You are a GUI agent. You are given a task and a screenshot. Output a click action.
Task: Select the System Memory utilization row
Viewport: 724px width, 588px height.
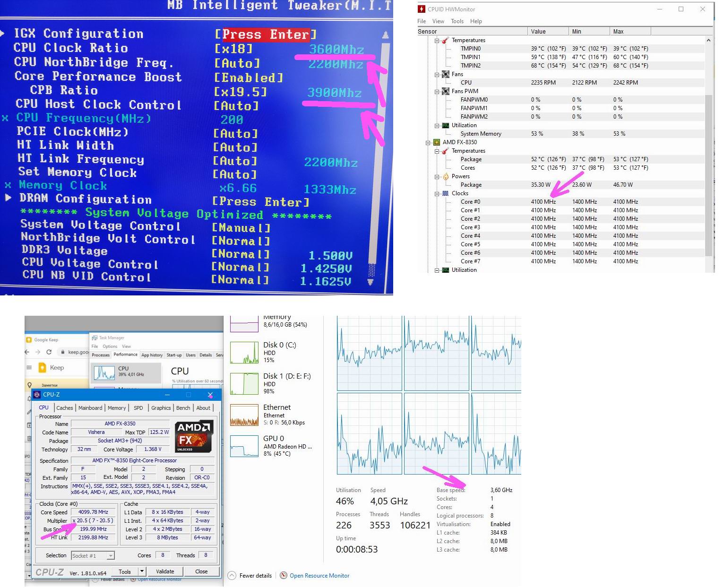pyautogui.click(x=561, y=134)
